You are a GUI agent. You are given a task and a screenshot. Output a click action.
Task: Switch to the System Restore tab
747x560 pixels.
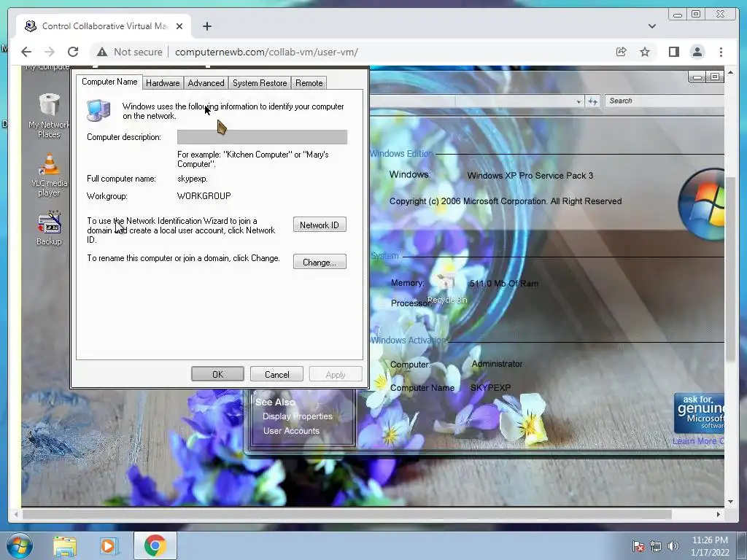click(260, 83)
